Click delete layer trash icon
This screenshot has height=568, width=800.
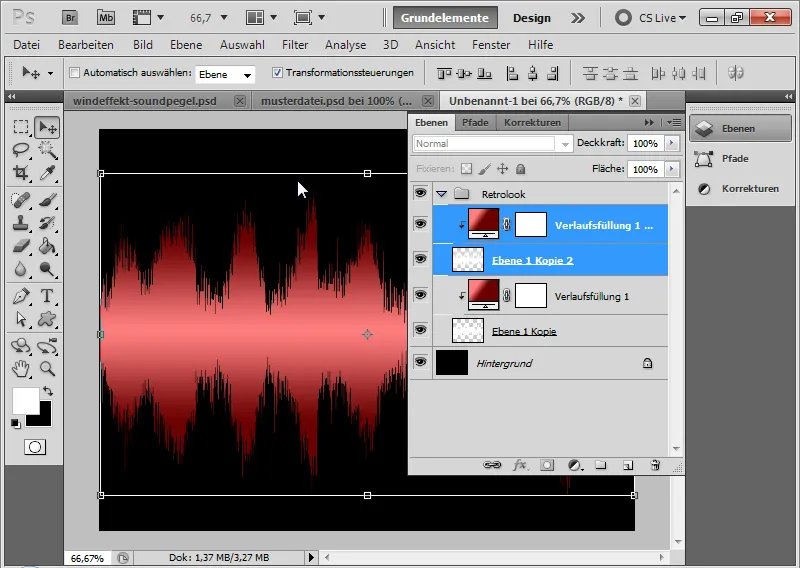(x=655, y=465)
